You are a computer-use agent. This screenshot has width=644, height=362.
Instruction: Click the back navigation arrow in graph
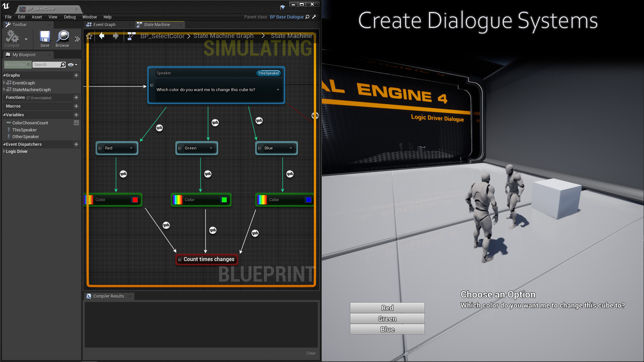(102, 36)
